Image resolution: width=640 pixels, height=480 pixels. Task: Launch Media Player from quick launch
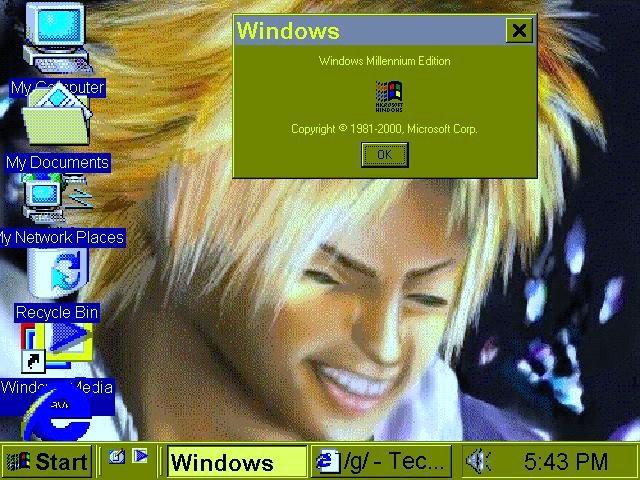click(140, 456)
